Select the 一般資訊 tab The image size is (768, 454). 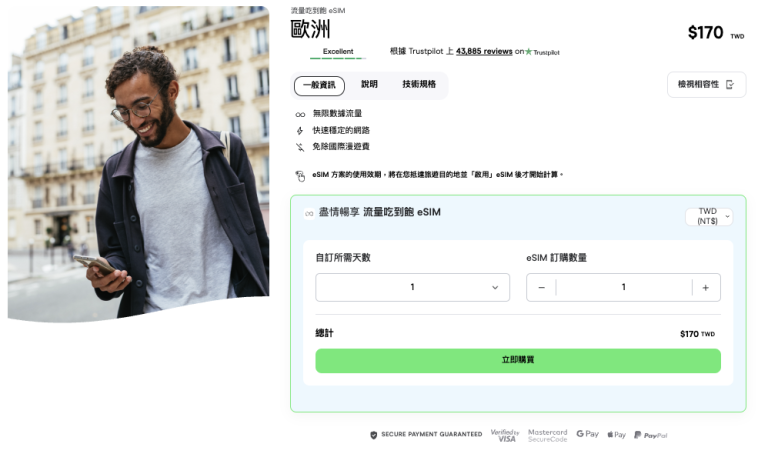point(319,85)
